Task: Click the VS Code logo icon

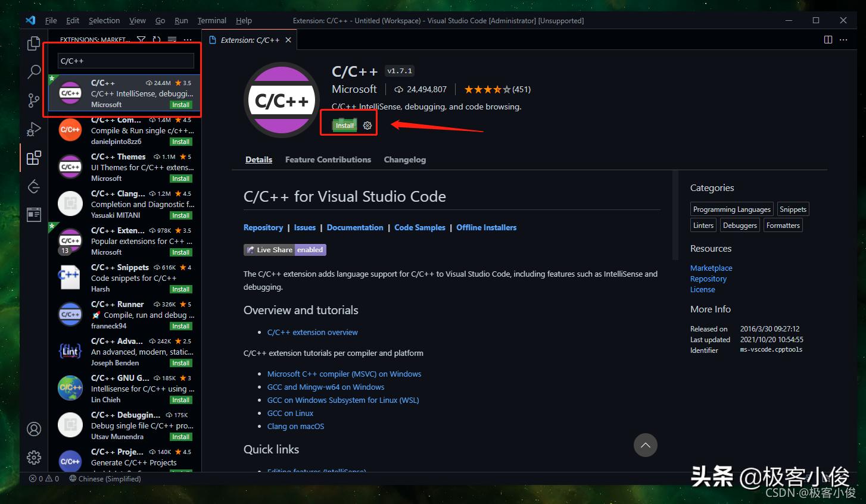Action: [30, 20]
